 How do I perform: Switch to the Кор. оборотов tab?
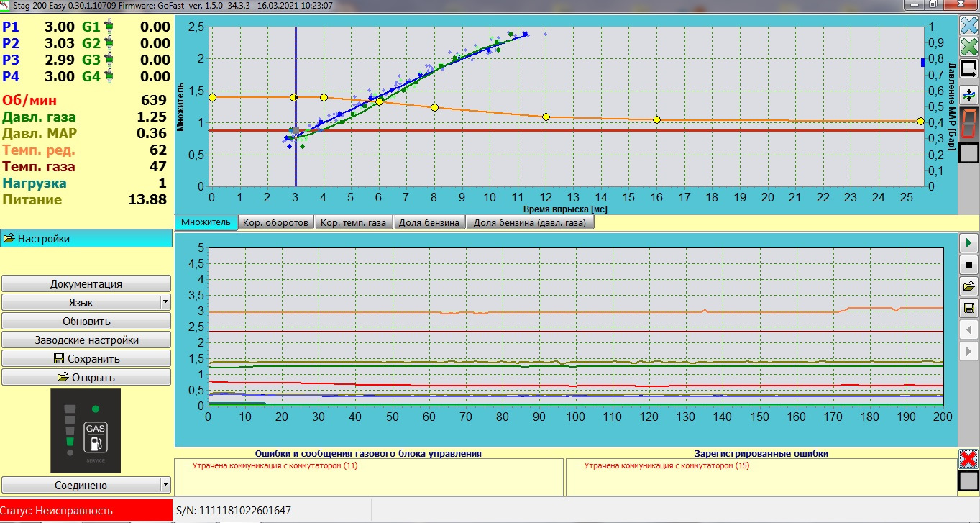point(277,223)
